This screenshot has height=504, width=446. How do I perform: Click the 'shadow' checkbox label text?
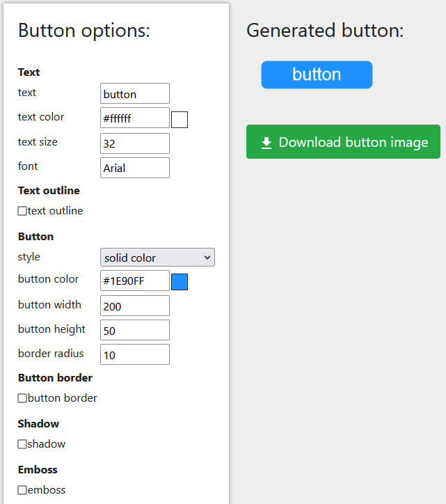pos(47,444)
